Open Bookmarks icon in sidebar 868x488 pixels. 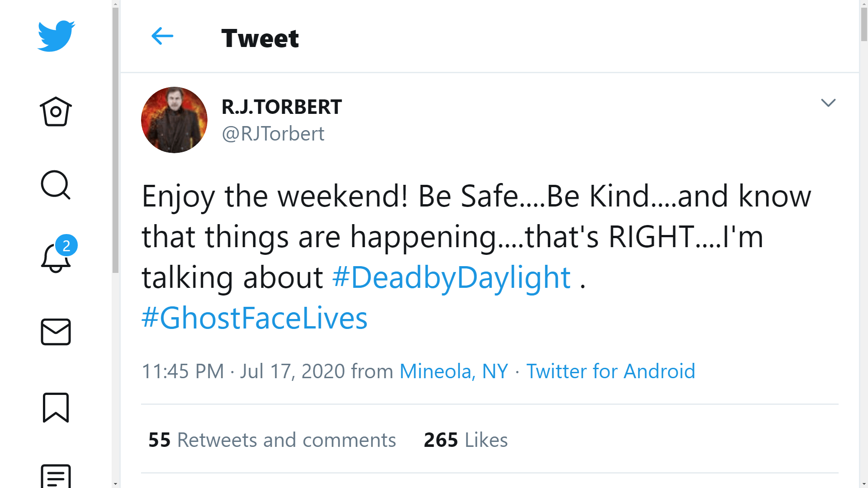pos(56,407)
